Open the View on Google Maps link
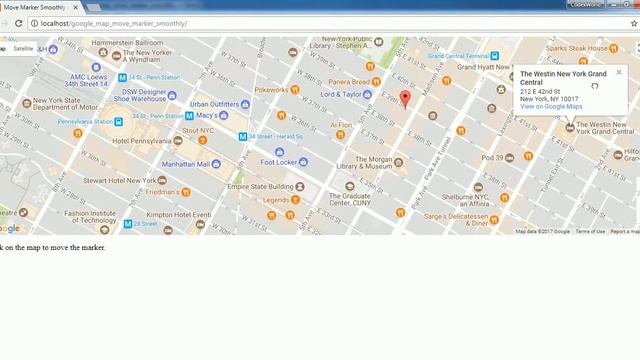The height and width of the screenshot is (360, 640). 551,107
